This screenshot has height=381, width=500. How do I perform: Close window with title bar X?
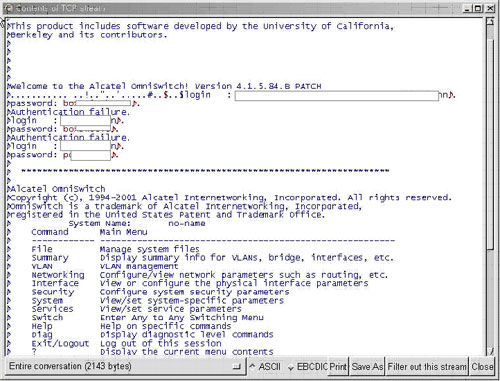click(490, 8)
